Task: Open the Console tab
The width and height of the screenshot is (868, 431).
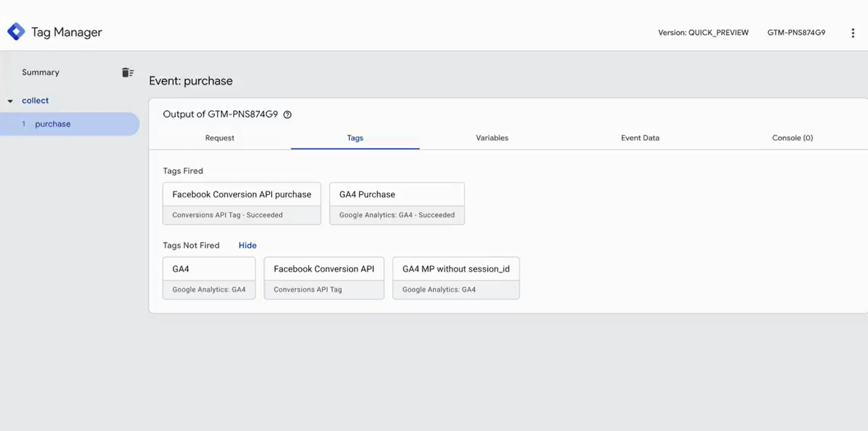Action: (x=792, y=137)
